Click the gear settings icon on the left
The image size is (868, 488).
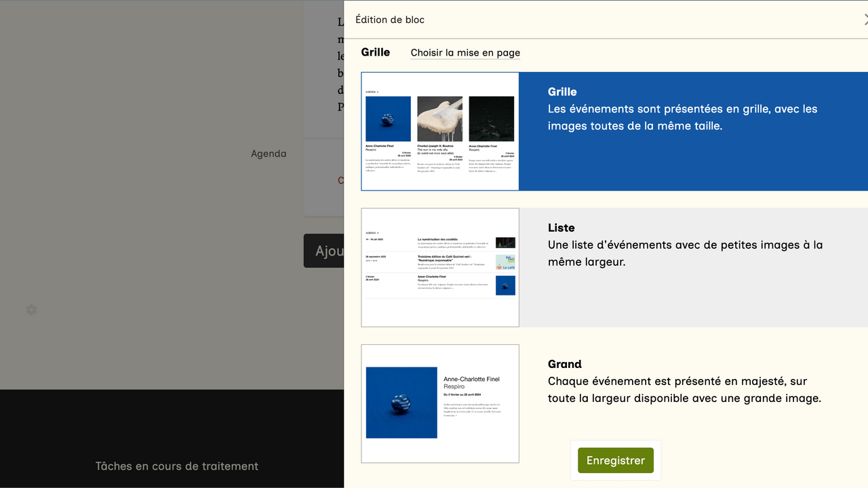pos(31,310)
